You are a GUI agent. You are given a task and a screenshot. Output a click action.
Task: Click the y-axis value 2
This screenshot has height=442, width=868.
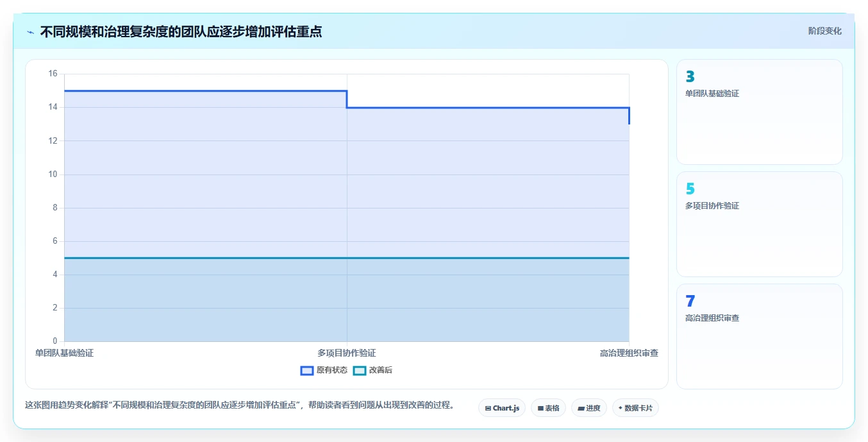point(54,308)
